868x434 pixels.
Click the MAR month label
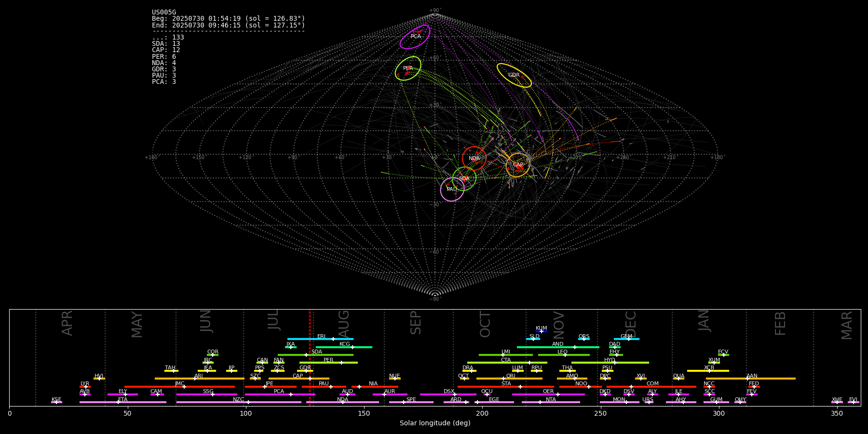pyautogui.click(x=847, y=325)
